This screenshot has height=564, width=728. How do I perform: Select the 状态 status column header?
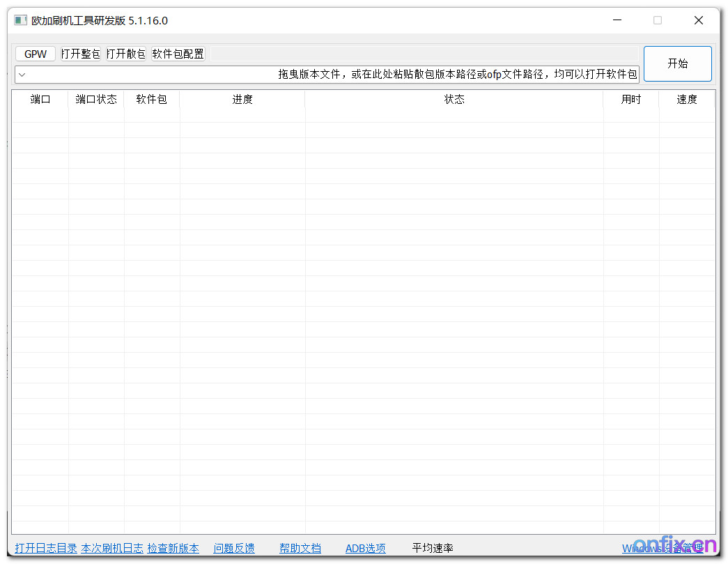tap(454, 99)
